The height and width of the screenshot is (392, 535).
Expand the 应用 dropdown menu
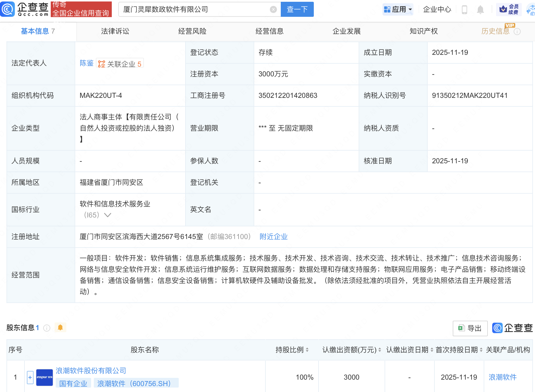398,9
